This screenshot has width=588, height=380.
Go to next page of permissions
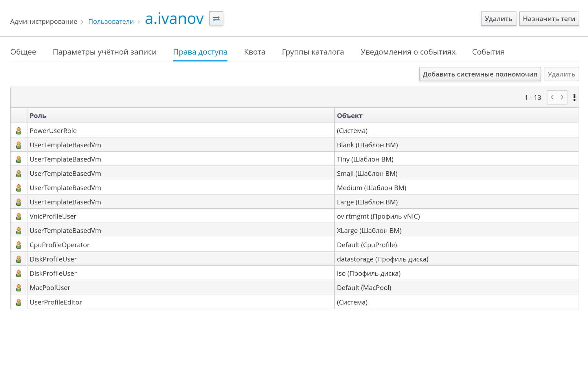(x=562, y=98)
